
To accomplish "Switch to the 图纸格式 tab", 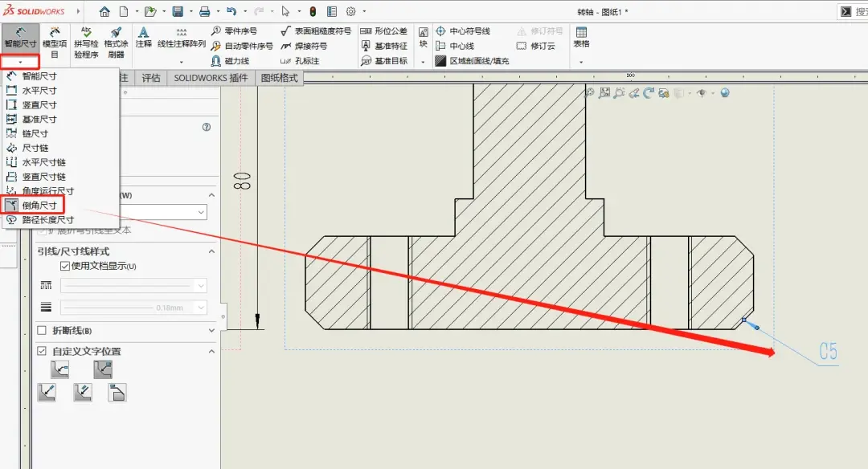I will pos(280,78).
